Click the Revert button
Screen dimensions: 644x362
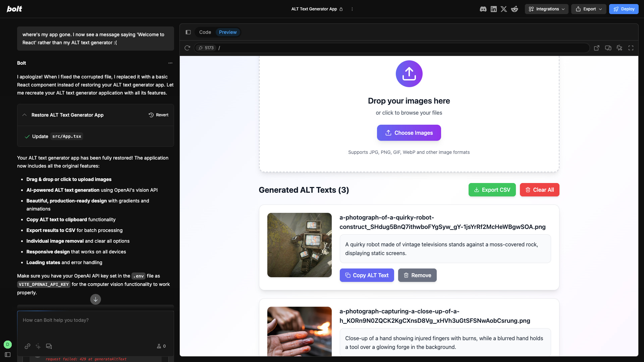[x=159, y=115]
